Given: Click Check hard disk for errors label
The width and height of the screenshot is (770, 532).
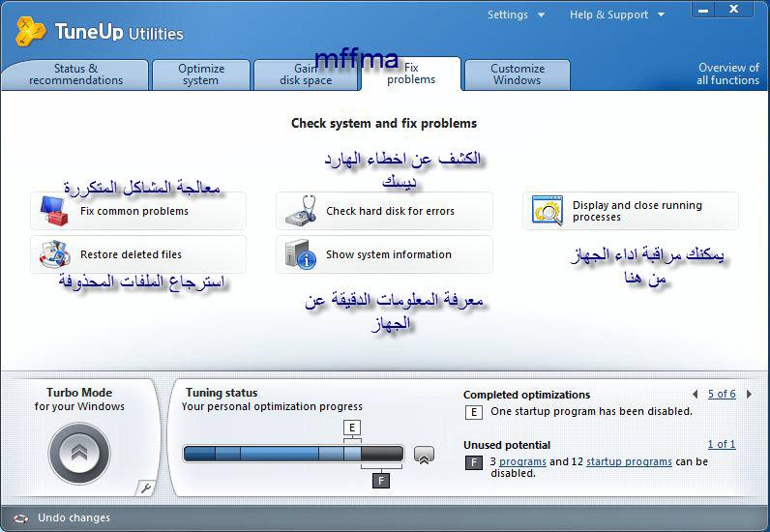Looking at the screenshot, I should click(x=391, y=211).
